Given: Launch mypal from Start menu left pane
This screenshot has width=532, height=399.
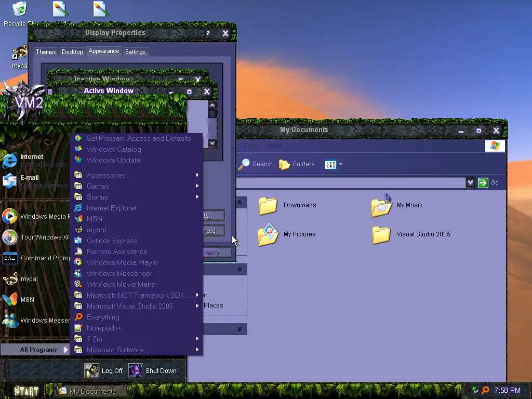Looking at the screenshot, I should tap(35, 278).
